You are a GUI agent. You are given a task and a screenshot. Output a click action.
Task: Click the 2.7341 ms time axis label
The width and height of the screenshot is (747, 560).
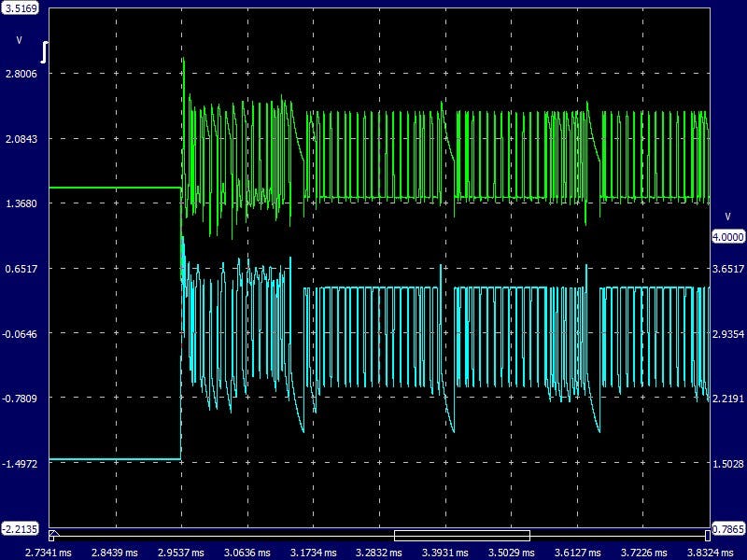point(24,552)
